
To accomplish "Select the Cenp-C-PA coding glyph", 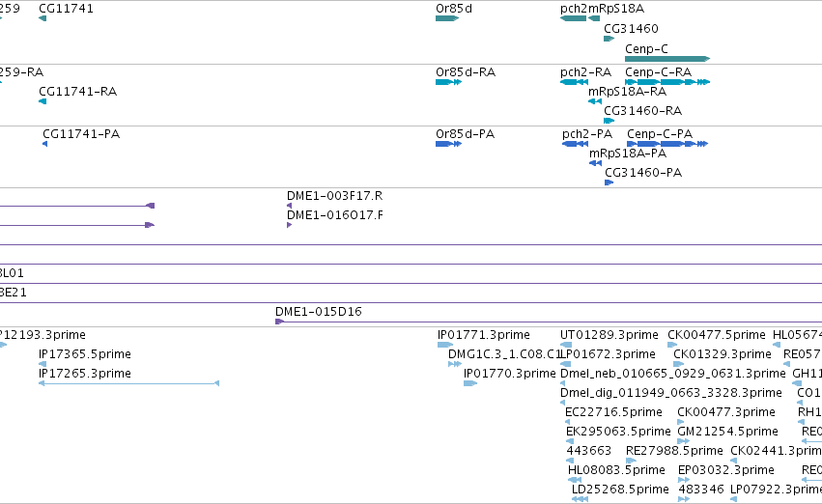I will coord(667,144).
